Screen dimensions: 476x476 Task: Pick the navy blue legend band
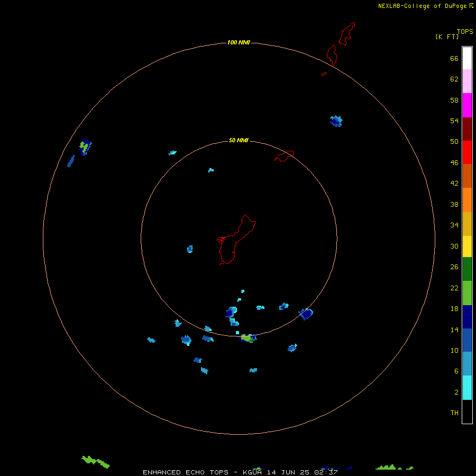point(467,317)
